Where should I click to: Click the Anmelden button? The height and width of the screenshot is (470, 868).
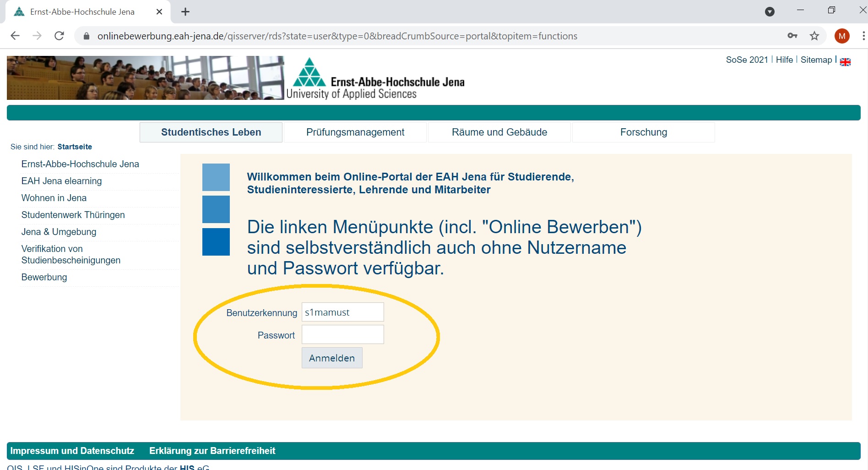[x=331, y=358]
